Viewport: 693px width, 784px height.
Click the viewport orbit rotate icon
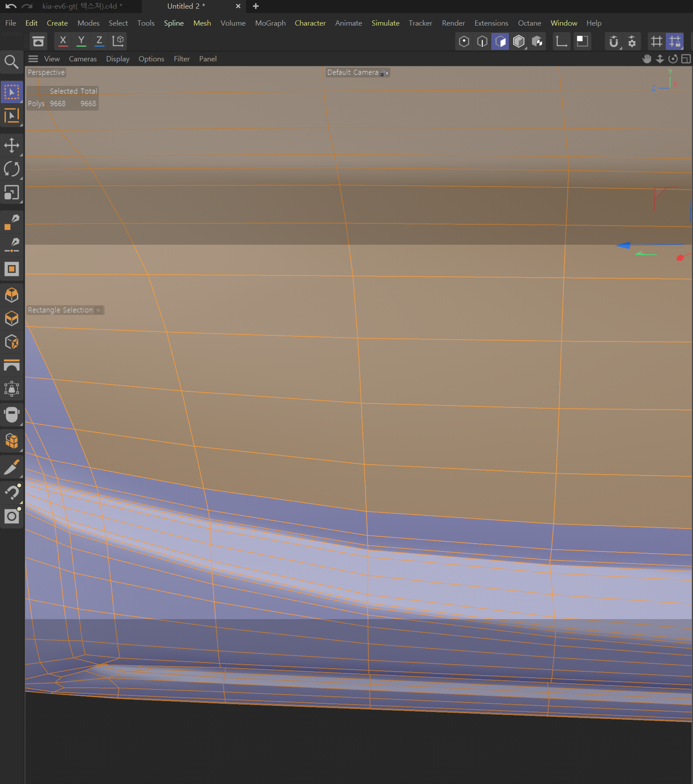click(x=673, y=59)
